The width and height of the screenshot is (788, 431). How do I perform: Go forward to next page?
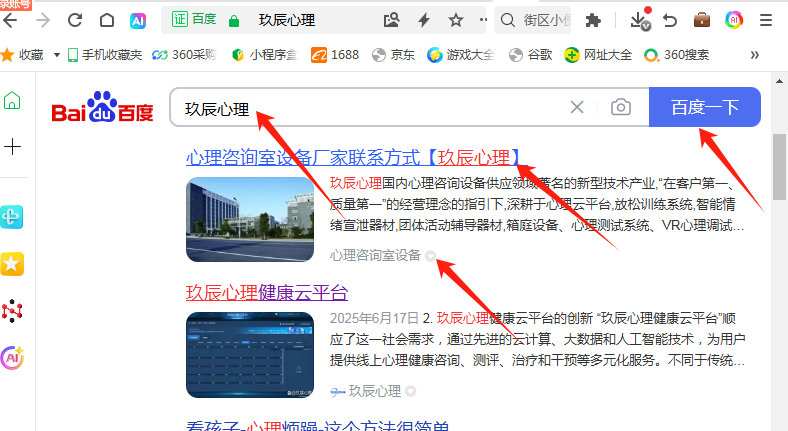coord(43,20)
